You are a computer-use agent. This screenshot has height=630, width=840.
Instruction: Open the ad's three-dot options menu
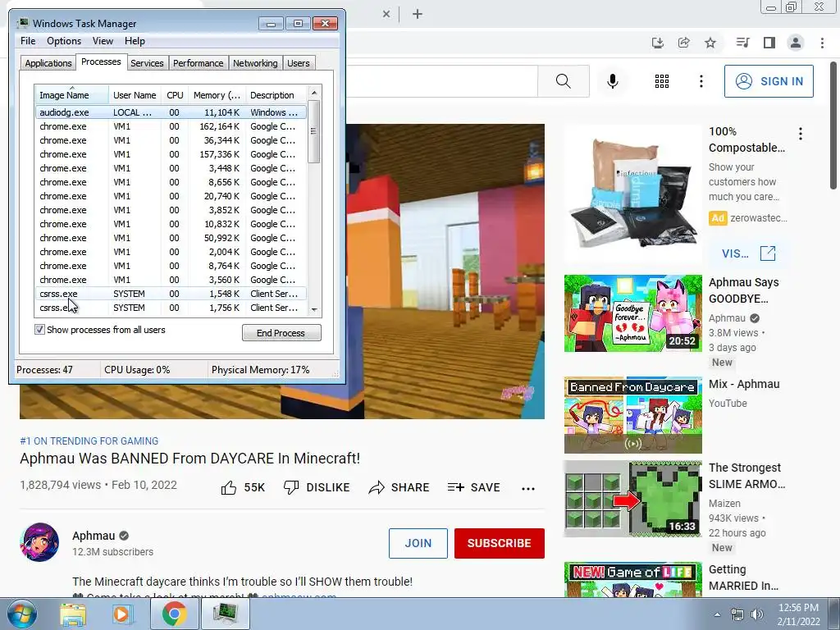801,134
